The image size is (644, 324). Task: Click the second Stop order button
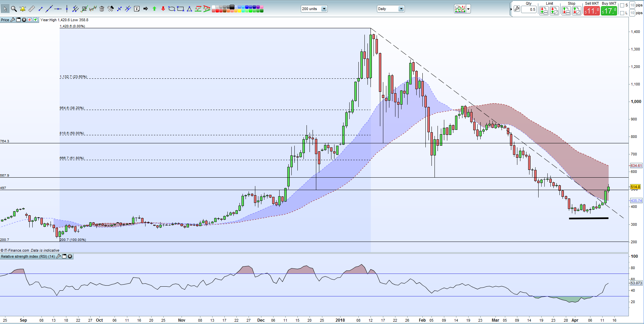point(577,11)
